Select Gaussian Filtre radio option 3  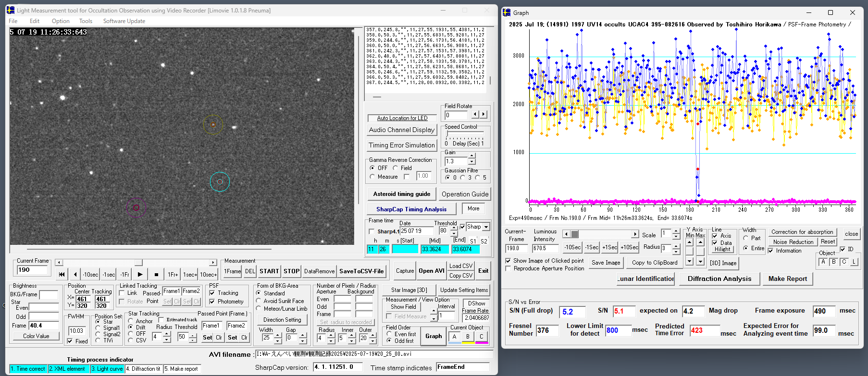click(462, 178)
